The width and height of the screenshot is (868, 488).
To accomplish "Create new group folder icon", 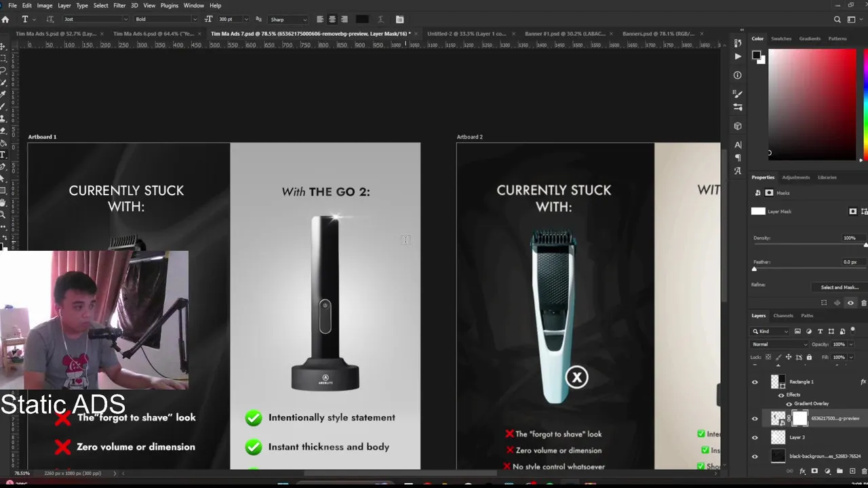I will tap(840, 471).
